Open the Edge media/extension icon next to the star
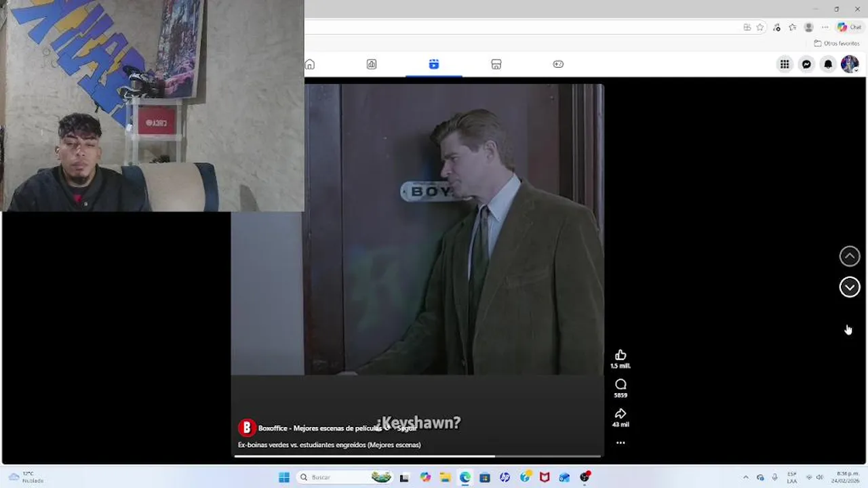Viewport: 868px width, 488px height. coord(776,27)
